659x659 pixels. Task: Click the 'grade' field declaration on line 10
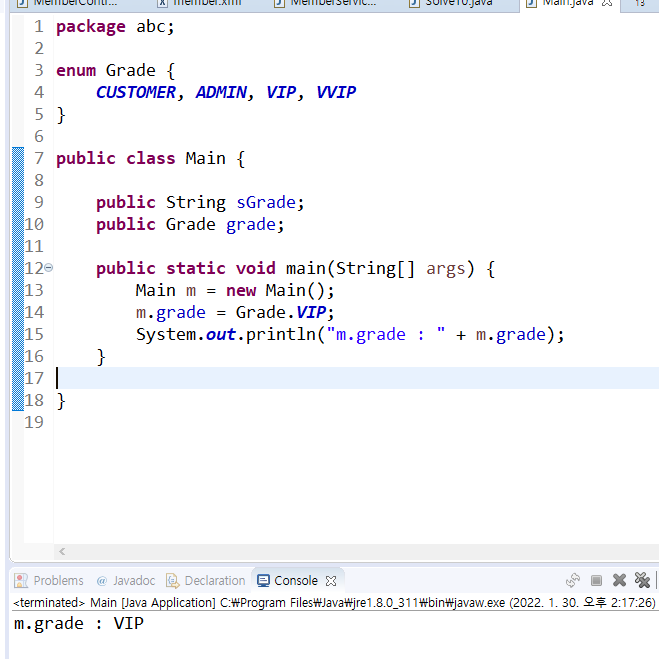(x=251, y=225)
